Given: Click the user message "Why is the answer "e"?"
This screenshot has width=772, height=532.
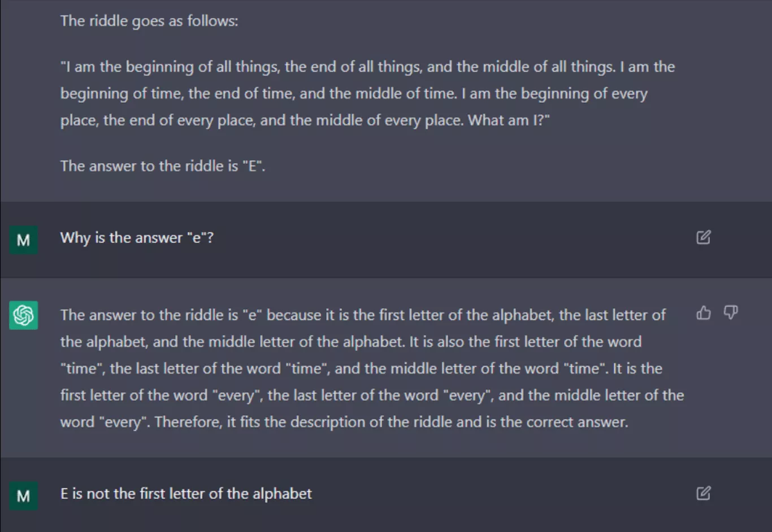Looking at the screenshot, I should point(137,238).
